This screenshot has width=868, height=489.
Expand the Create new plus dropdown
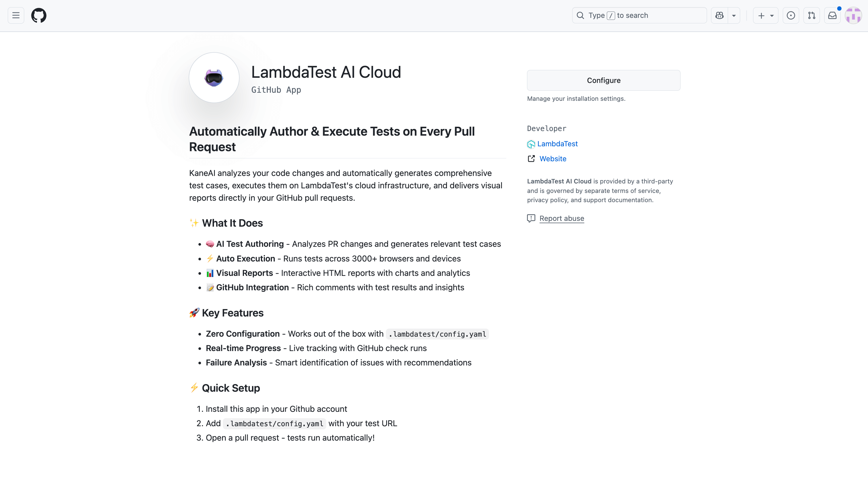[765, 16]
